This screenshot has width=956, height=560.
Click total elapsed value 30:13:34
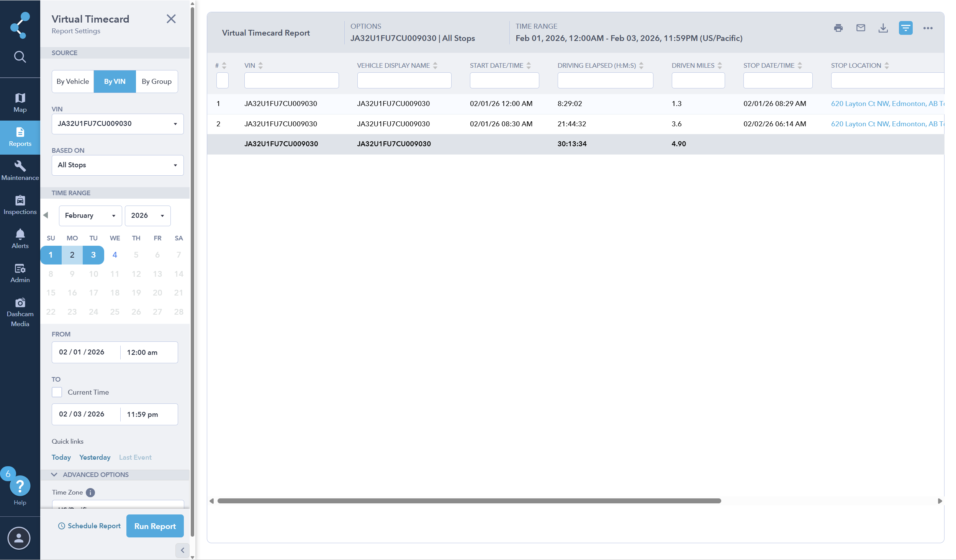pos(572,144)
